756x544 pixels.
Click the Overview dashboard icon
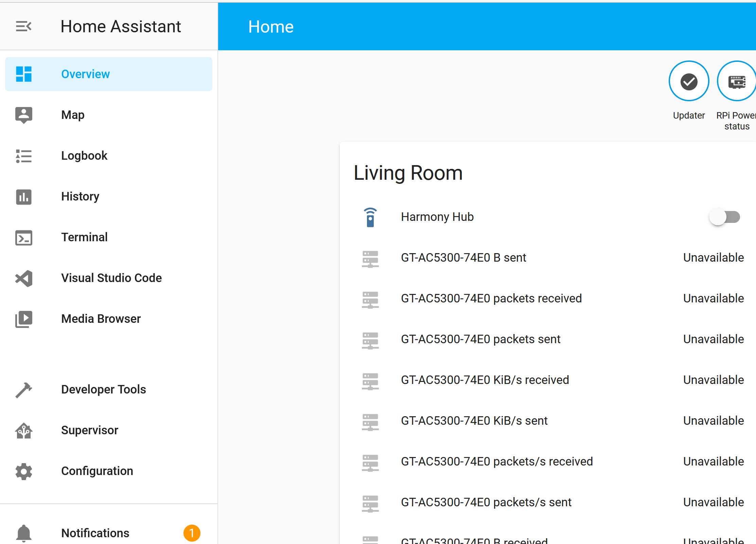pos(24,74)
